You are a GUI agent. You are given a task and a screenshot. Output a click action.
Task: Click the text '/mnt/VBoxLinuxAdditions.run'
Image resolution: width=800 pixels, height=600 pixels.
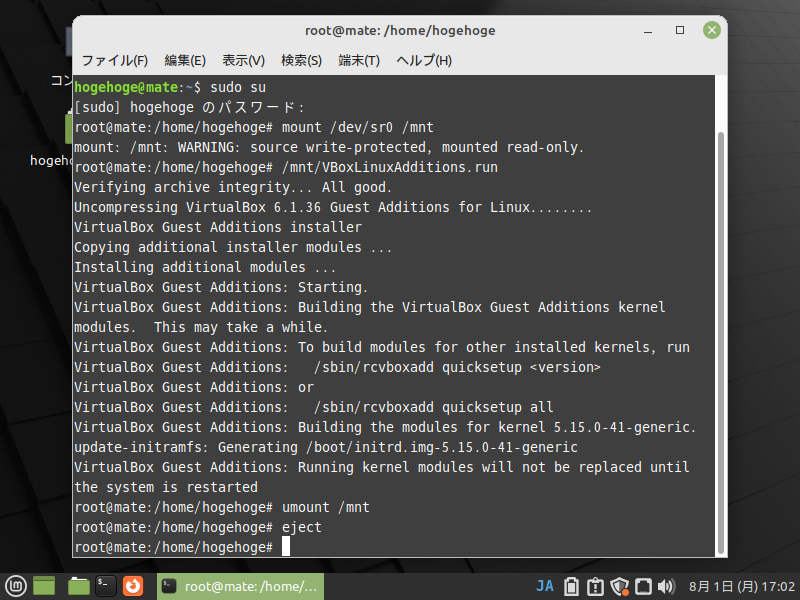(x=390, y=167)
